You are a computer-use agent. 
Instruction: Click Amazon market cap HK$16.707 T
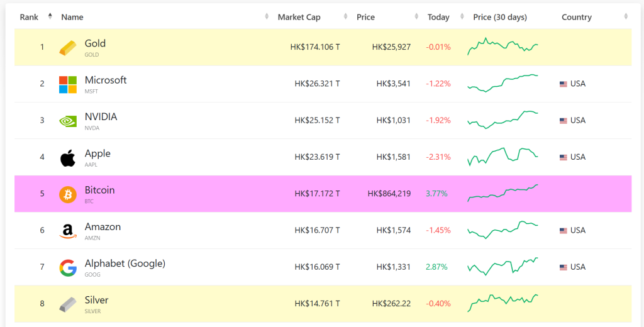pos(317,230)
